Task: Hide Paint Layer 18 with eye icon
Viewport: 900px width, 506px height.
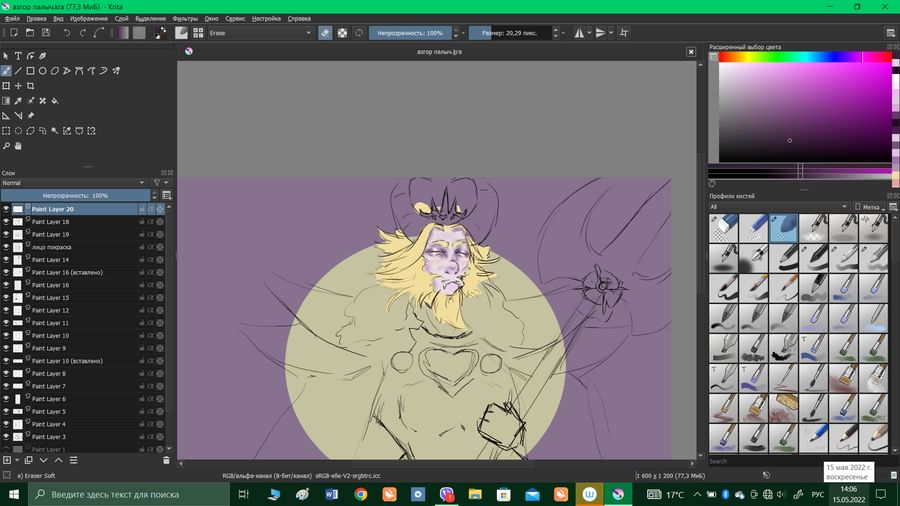Action: tap(6, 222)
